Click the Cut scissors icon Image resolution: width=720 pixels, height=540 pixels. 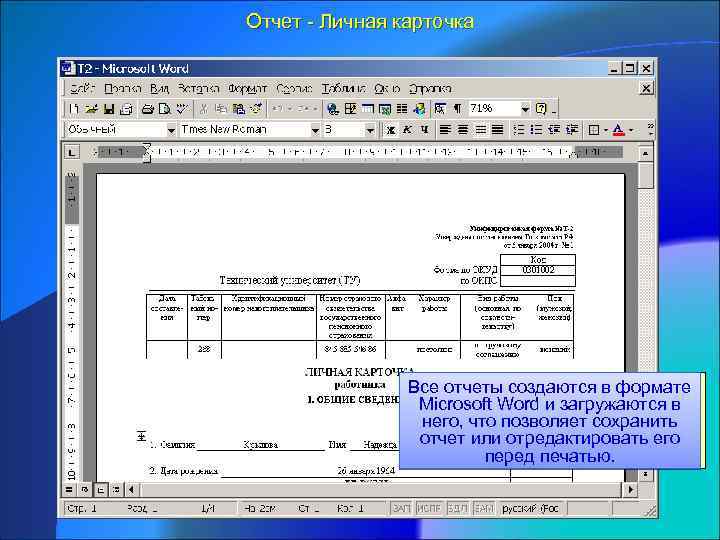[x=204, y=109]
